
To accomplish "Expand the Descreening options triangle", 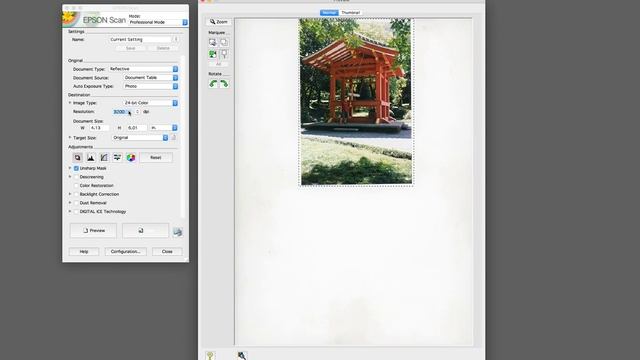I will click(x=70, y=176).
